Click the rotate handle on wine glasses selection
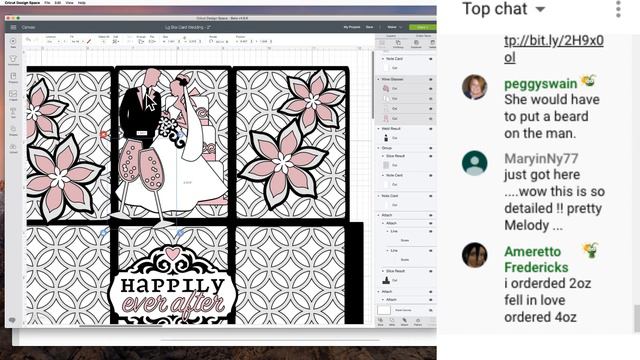The image size is (640, 360). 180,134
